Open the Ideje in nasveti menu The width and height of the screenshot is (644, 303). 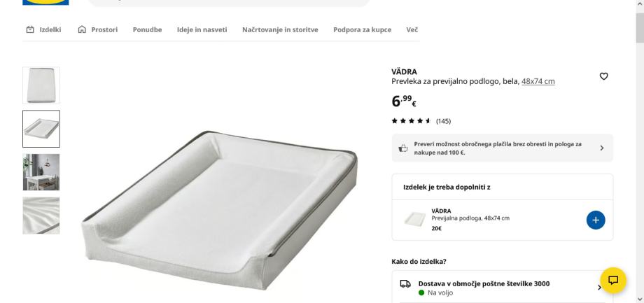coord(202,29)
